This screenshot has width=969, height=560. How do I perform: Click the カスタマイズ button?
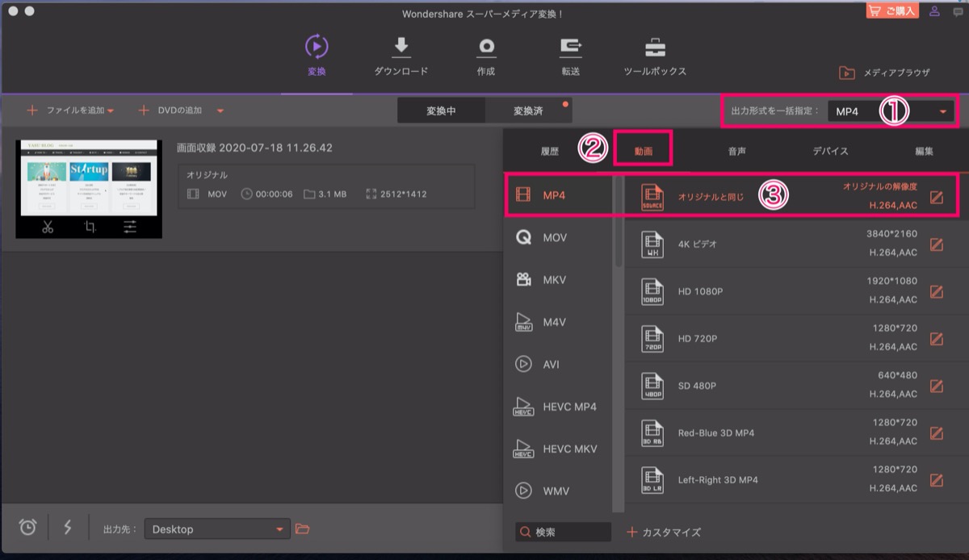click(x=664, y=533)
